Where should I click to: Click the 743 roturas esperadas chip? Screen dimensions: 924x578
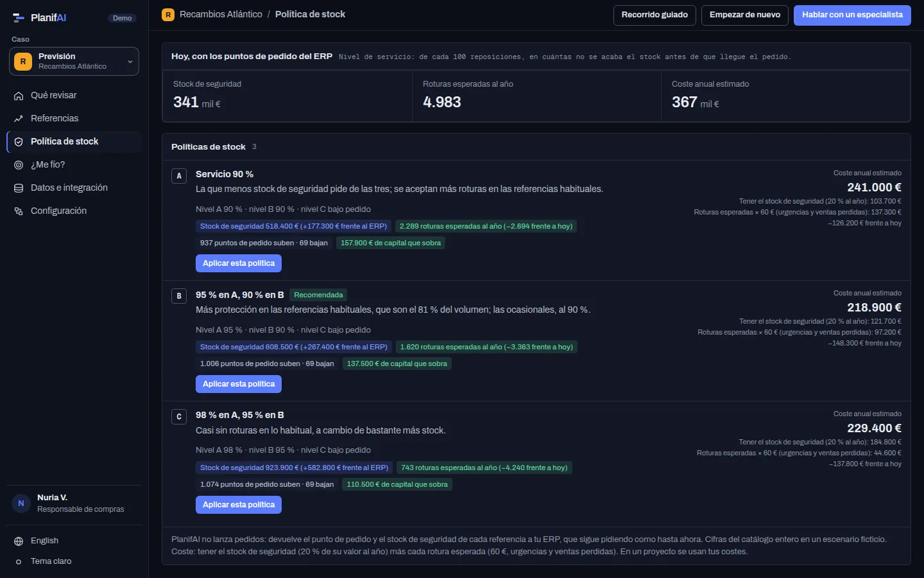(484, 468)
